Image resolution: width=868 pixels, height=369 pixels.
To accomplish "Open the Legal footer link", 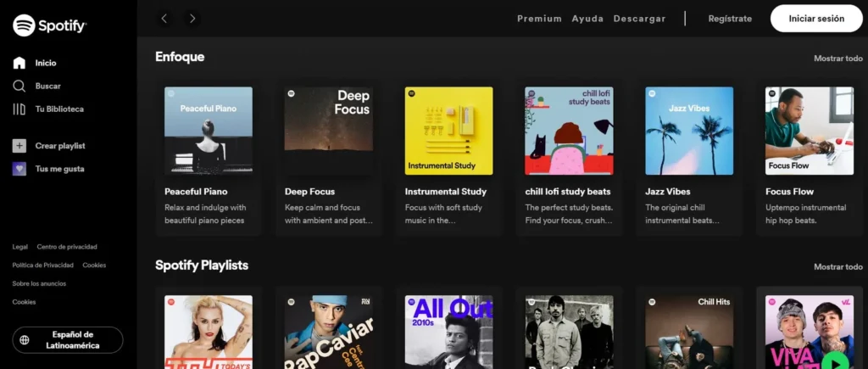I will click(20, 247).
